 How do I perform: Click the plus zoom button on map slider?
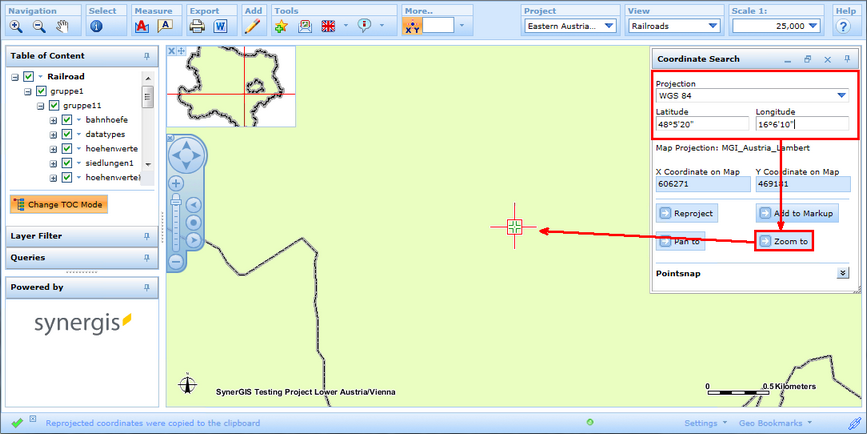tap(176, 184)
